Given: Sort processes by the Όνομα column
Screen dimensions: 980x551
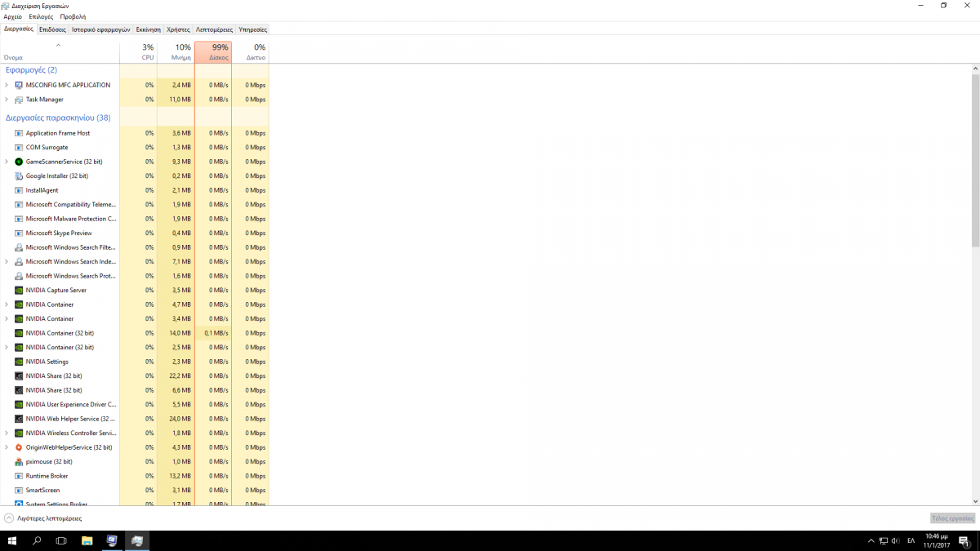Looking at the screenshot, I should tap(60, 52).
